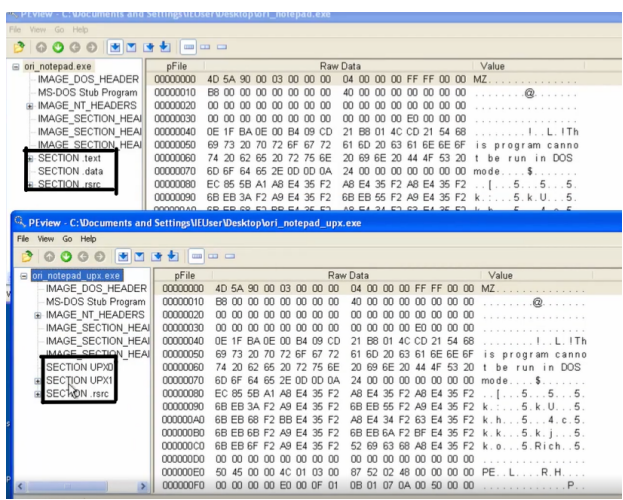Viewport: 623px width, 500px height.
Task: Select two-segment width view in ori_notepad_upx toolbar
Action: [213, 256]
